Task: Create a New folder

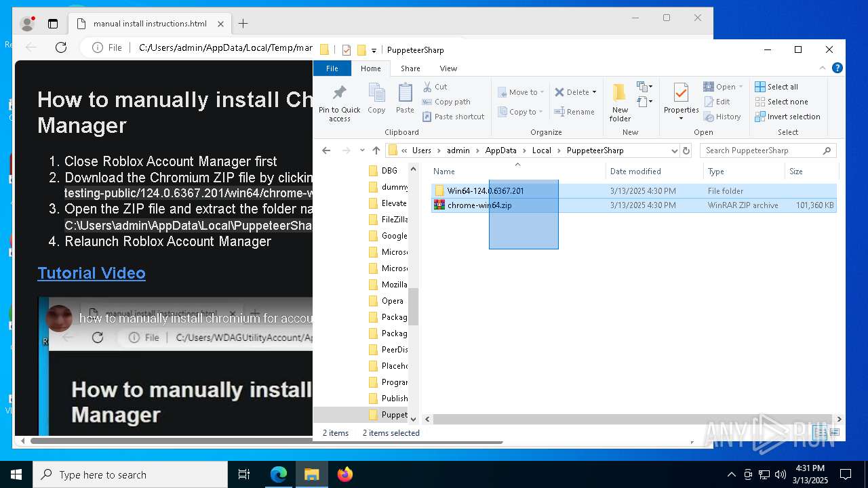Action: pos(620,102)
